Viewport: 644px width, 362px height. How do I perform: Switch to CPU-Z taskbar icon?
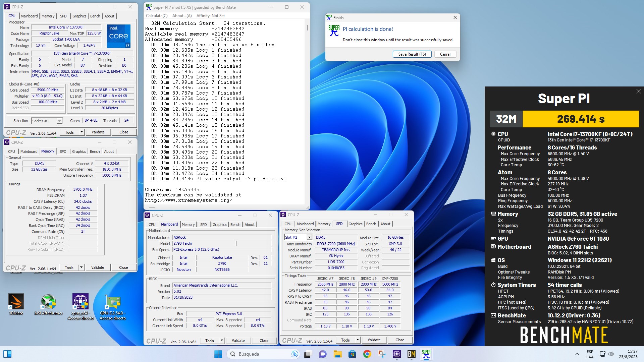[397, 354]
